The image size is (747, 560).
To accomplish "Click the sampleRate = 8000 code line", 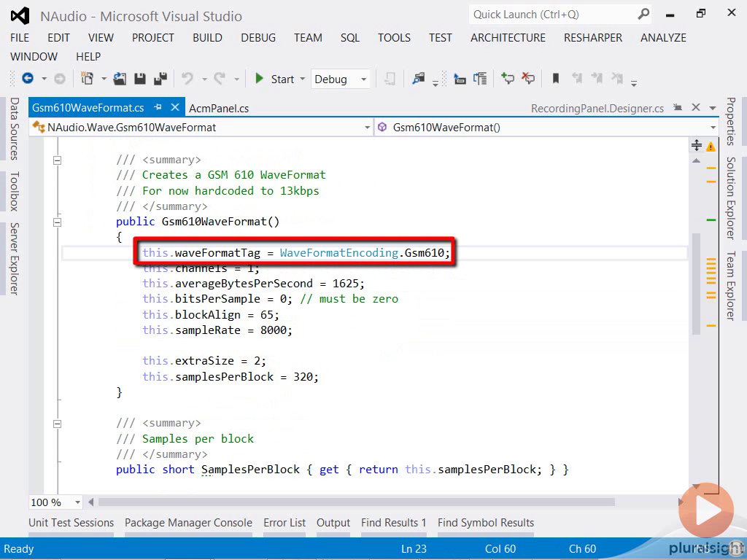I will pos(217,330).
